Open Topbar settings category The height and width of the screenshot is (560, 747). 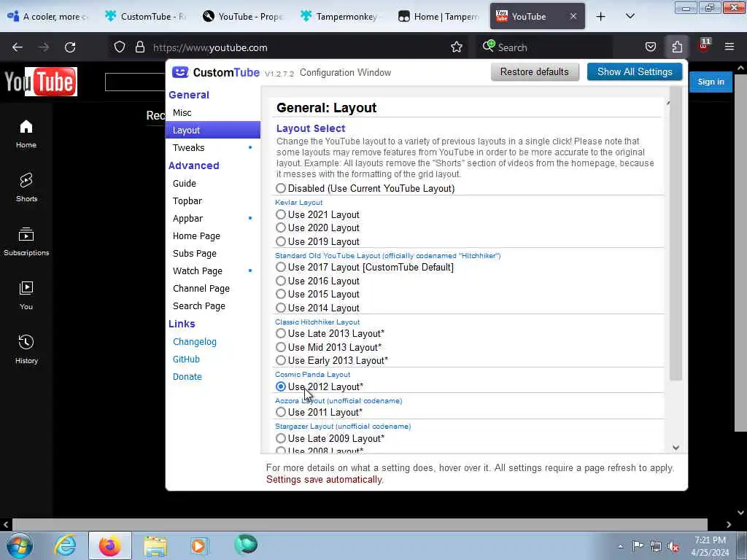point(212,201)
